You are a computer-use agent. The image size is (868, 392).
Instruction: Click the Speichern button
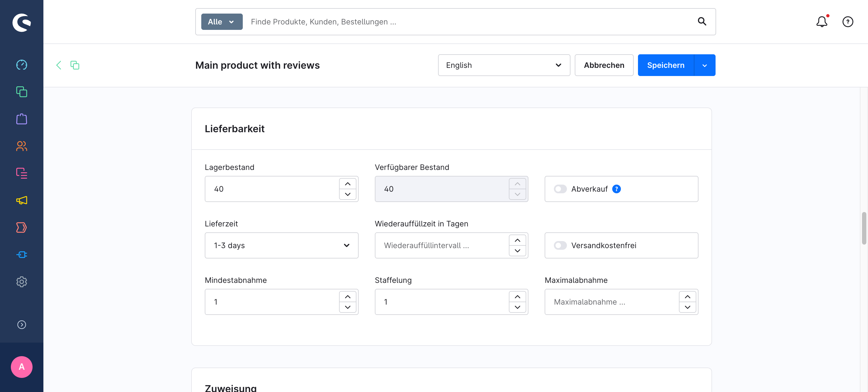(x=666, y=65)
